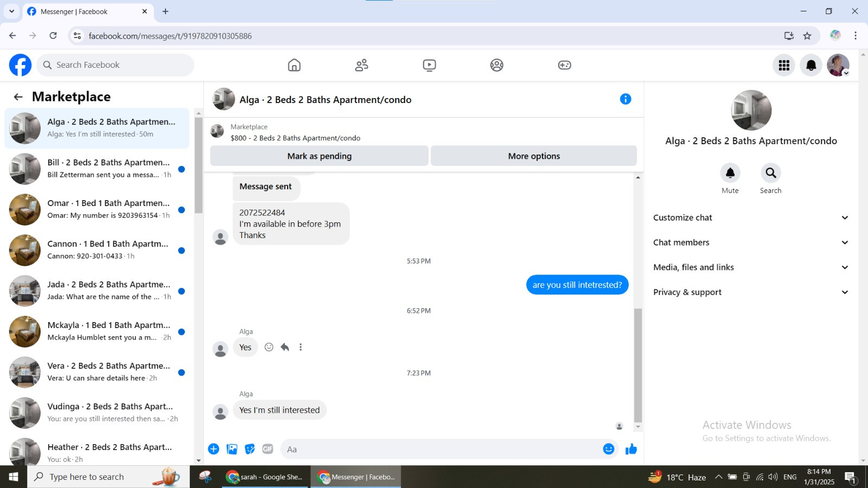Image resolution: width=868 pixels, height=488 pixels.
Task: Expand Customize chat section
Action: pos(751,217)
